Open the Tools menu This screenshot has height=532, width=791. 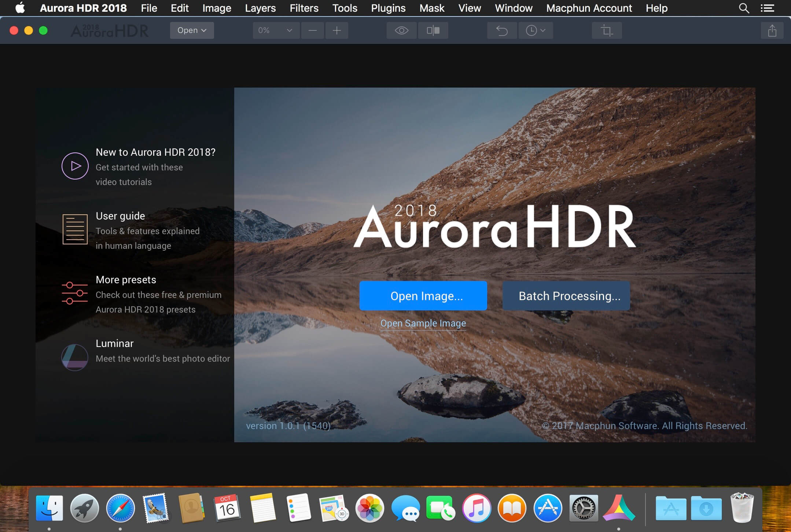point(345,8)
